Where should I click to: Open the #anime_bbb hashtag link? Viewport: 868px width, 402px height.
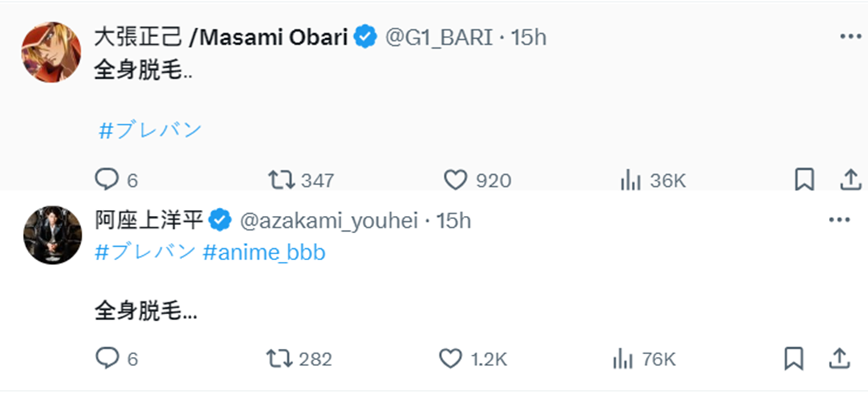(x=264, y=252)
